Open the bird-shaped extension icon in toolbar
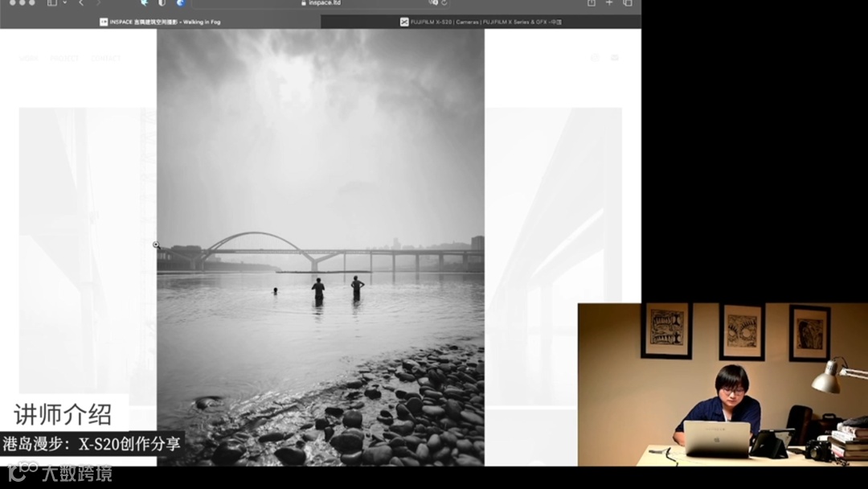Image resolution: width=868 pixels, height=489 pixels. click(x=145, y=2)
